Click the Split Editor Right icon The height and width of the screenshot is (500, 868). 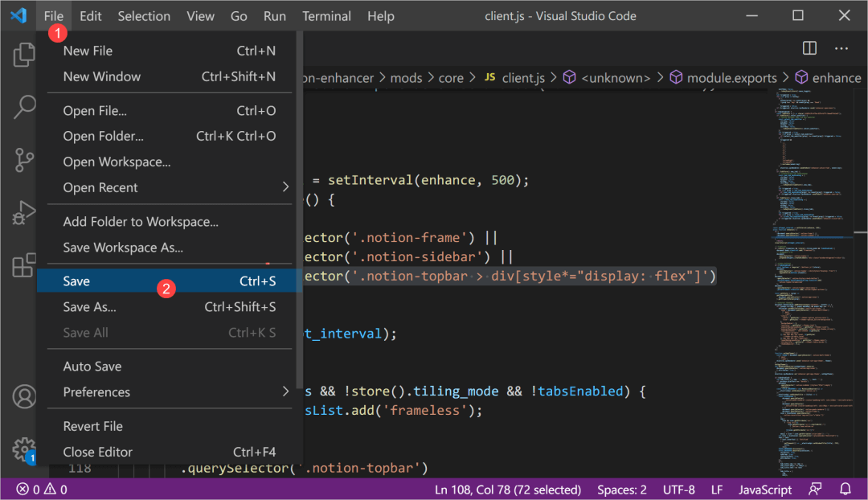tap(809, 48)
